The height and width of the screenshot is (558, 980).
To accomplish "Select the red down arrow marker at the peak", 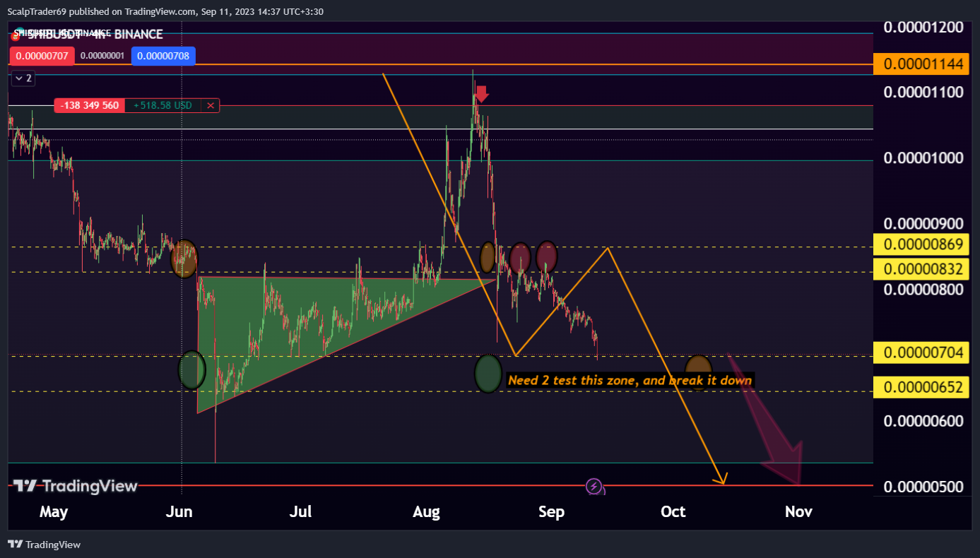I will [x=481, y=94].
